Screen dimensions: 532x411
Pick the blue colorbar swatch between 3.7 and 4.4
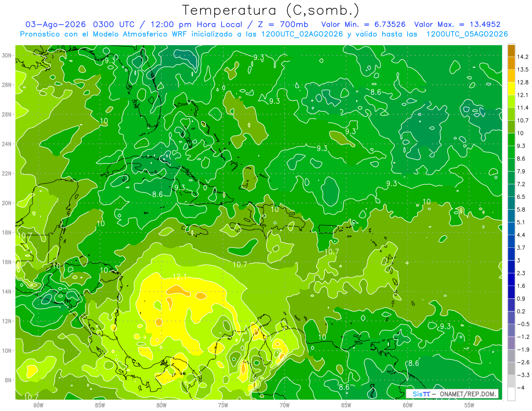pos(511,241)
